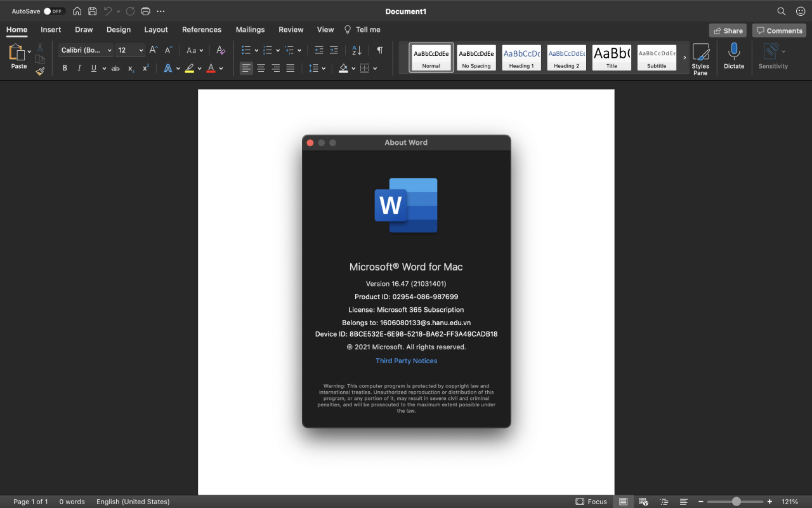Open Third Party Notices link
Viewport: 812px width, 508px height.
coord(407,361)
